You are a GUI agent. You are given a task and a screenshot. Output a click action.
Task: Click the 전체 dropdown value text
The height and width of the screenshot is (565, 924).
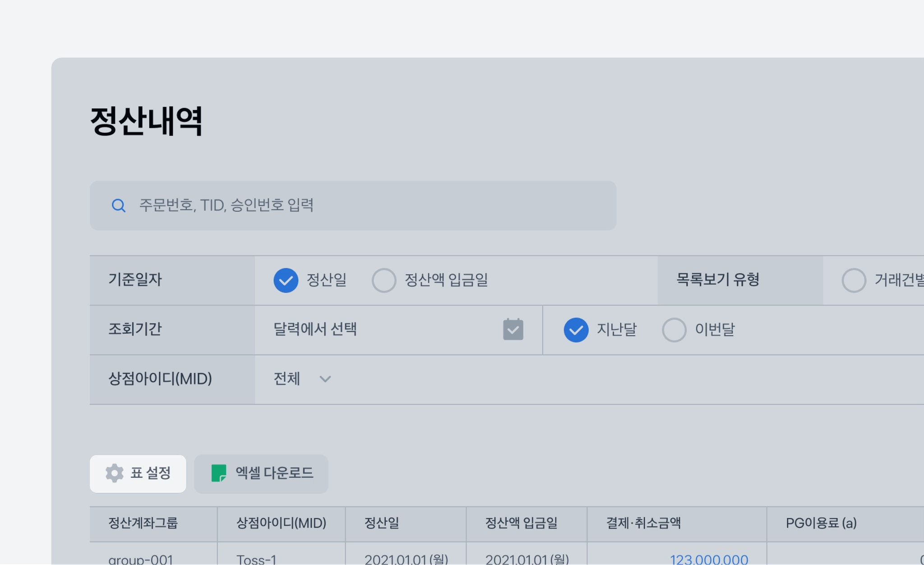(x=286, y=379)
